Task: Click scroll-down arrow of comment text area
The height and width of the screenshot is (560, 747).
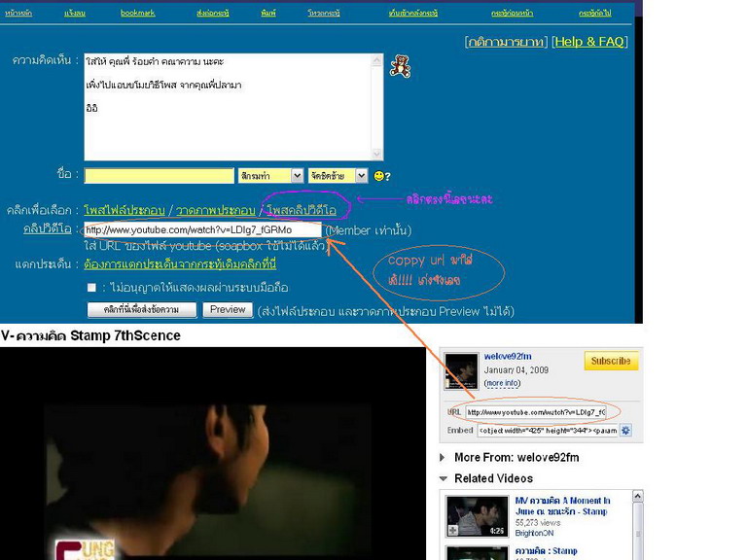Action: click(376, 154)
